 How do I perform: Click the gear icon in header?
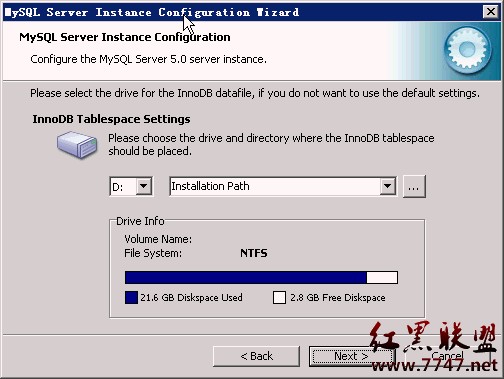click(x=467, y=50)
